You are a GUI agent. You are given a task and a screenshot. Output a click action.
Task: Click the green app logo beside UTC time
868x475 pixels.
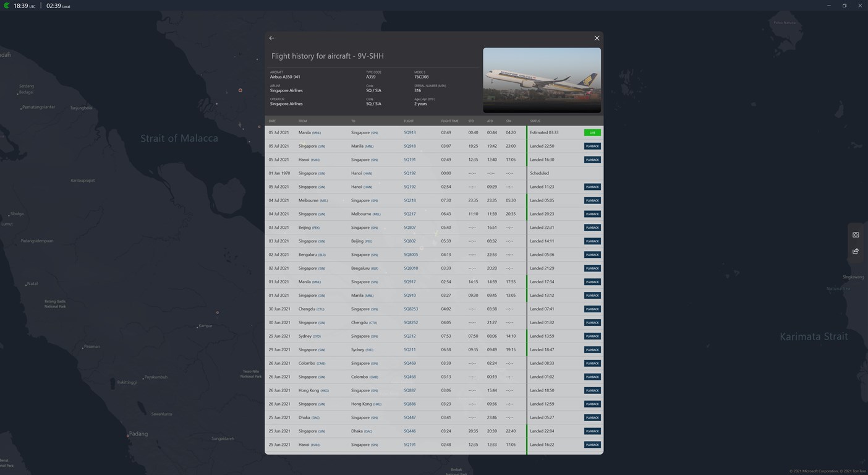pos(7,6)
